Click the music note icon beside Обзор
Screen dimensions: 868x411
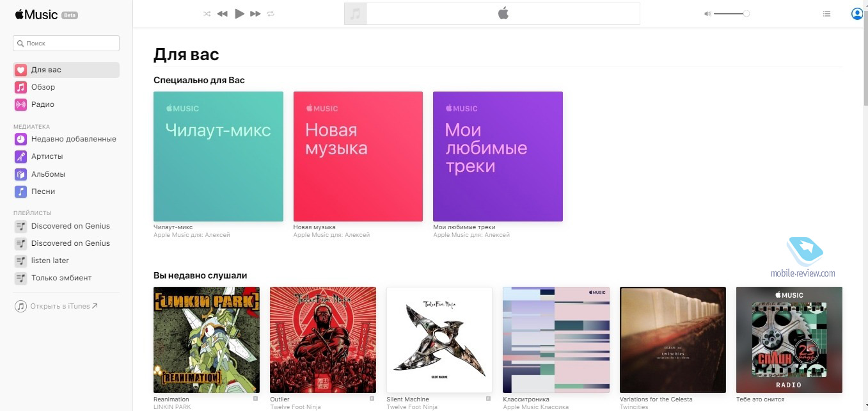point(21,87)
